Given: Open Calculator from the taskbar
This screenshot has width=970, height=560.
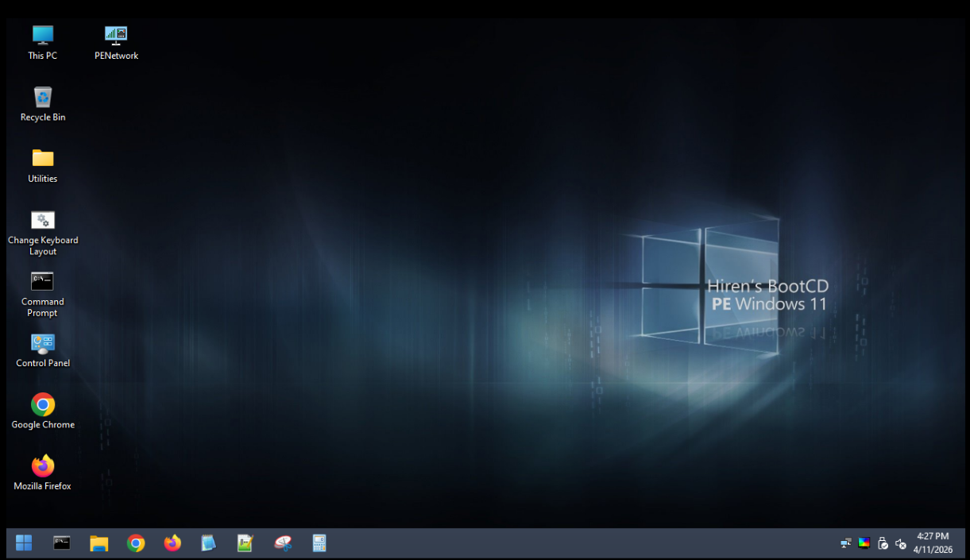Looking at the screenshot, I should [x=319, y=543].
